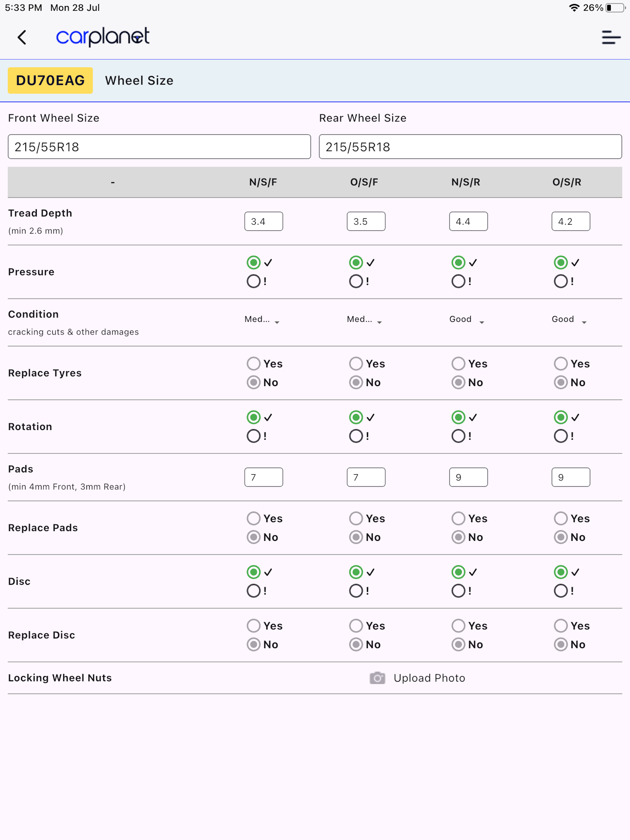The image size is (630, 840).
Task: Edit O/S/F tread depth value 3.5
Action: (366, 221)
